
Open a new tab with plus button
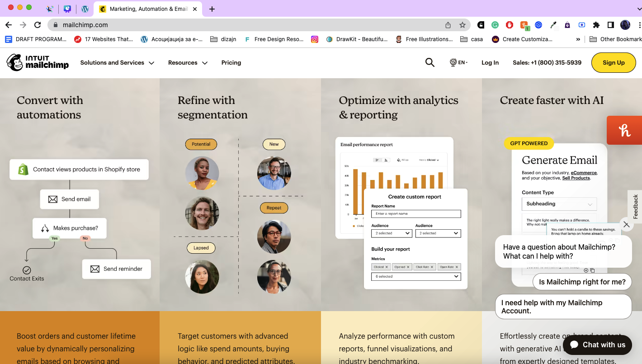[x=212, y=9]
